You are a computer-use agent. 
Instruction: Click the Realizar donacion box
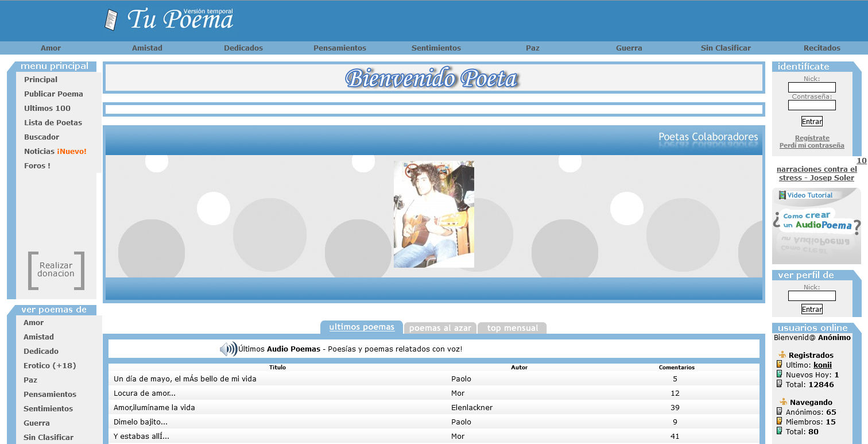click(56, 270)
